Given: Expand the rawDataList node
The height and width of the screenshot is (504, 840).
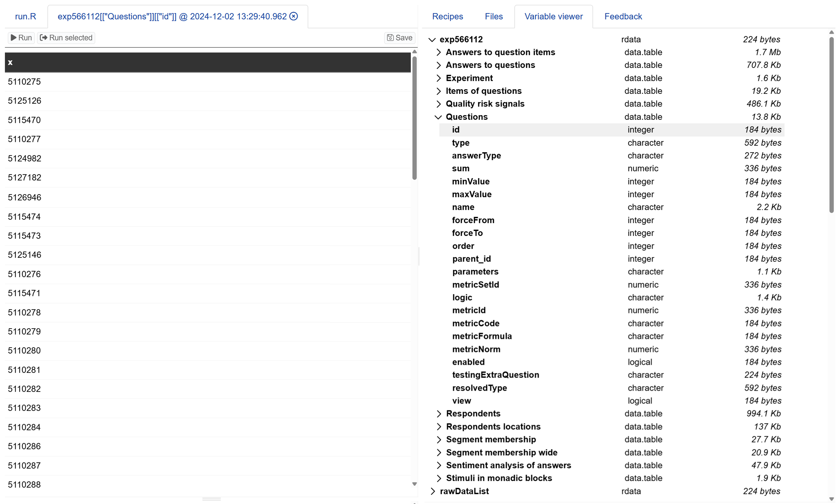Looking at the screenshot, I should tap(432, 492).
